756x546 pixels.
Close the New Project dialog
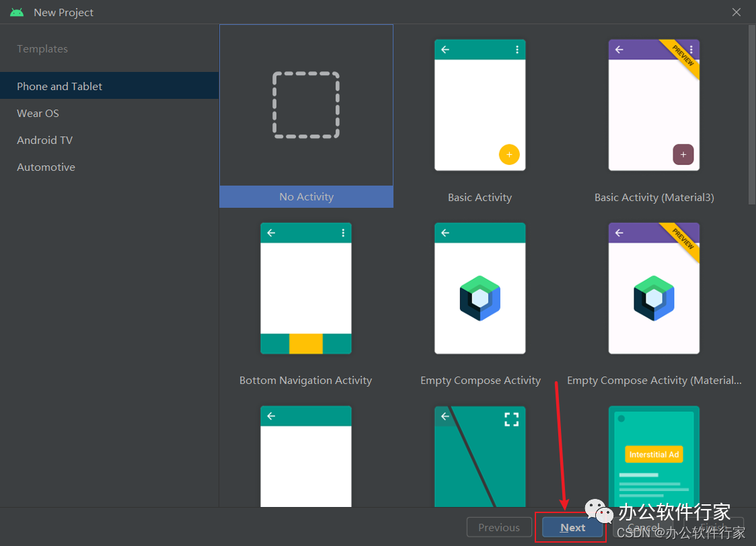coord(737,12)
